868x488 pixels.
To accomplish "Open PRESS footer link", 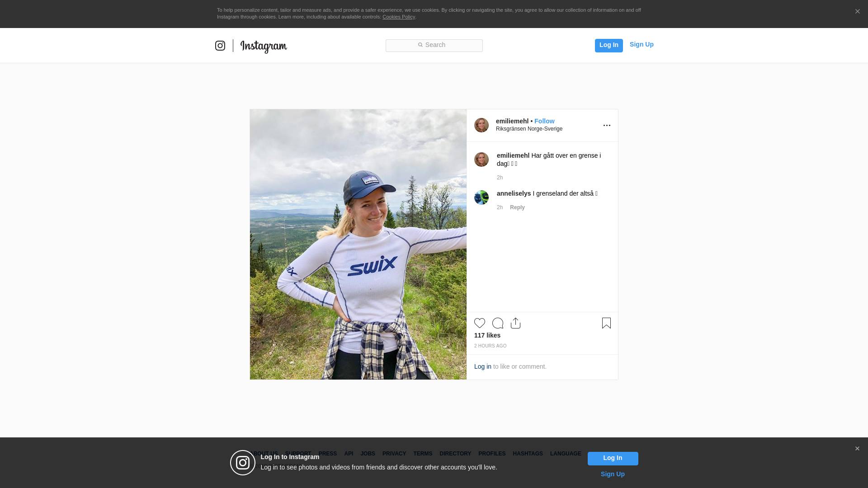I will pos(328,454).
